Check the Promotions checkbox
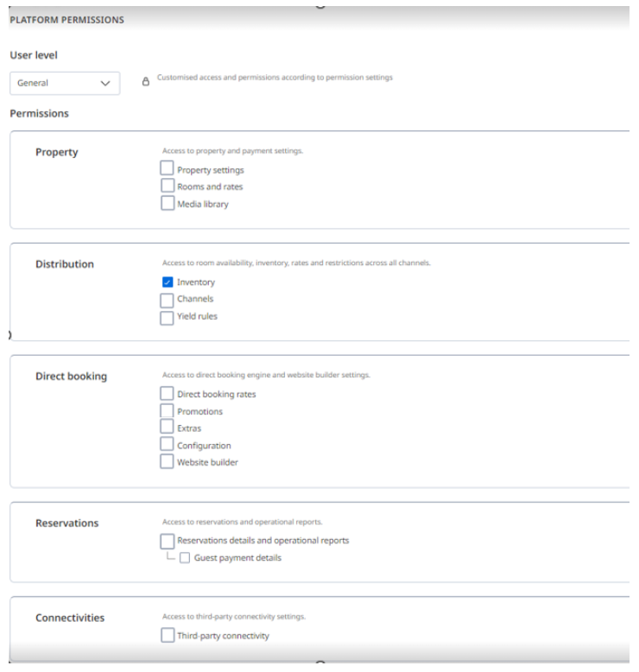 click(168, 411)
